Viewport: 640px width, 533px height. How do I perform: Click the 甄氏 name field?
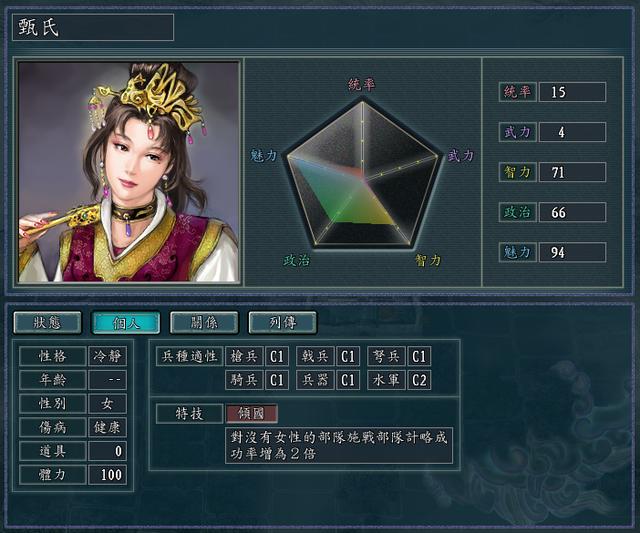93,27
